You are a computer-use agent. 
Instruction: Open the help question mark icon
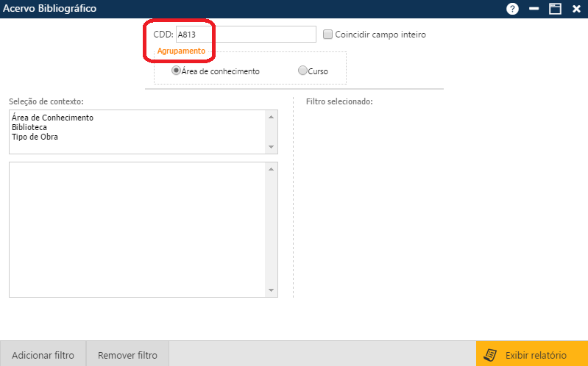[x=512, y=9]
